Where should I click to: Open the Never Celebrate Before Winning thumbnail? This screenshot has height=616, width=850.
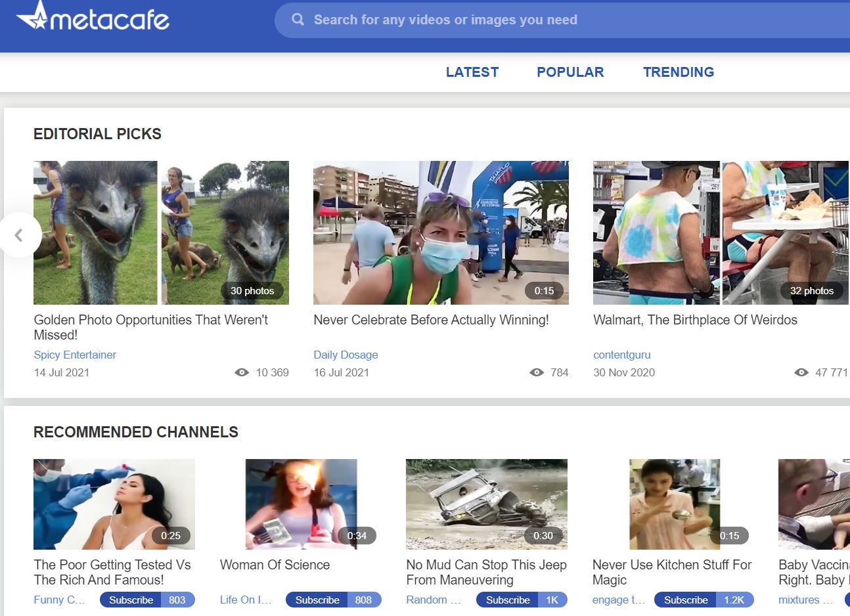pos(441,232)
